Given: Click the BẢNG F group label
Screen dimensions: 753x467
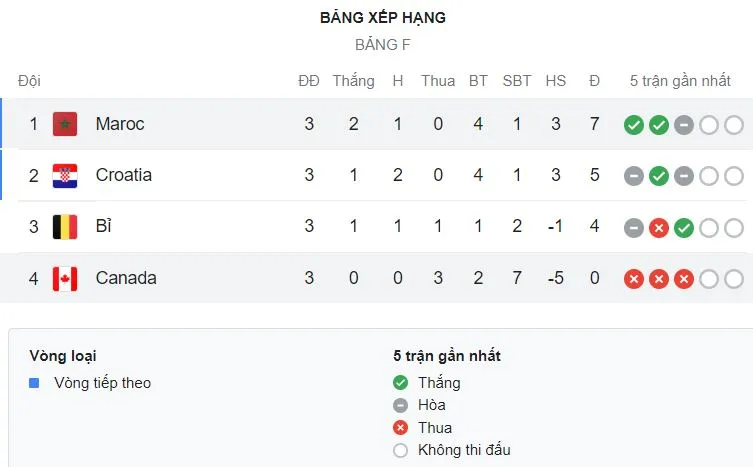Looking at the screenshot, I should point(382,44).
